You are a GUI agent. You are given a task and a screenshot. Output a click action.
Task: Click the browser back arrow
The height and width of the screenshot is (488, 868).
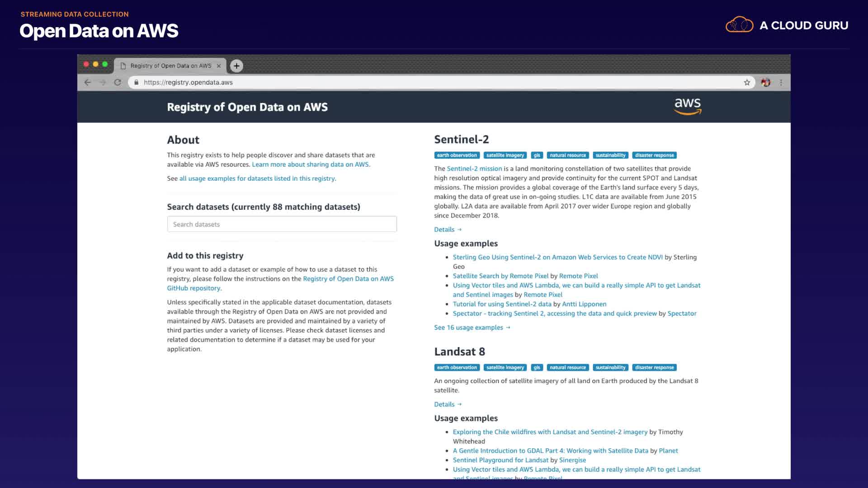(88, 82)
